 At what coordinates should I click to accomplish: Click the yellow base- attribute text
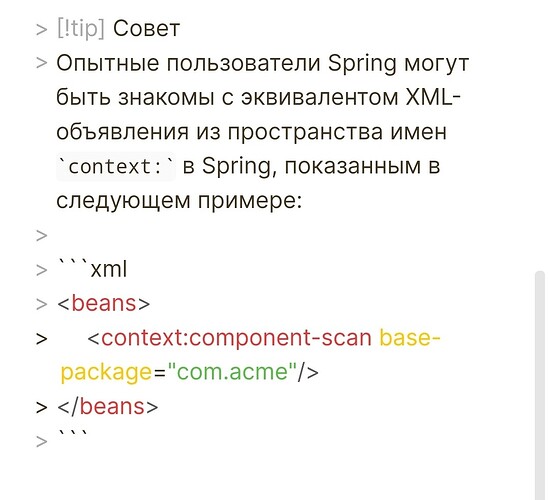pyautogui.click(x=410, y=338)
